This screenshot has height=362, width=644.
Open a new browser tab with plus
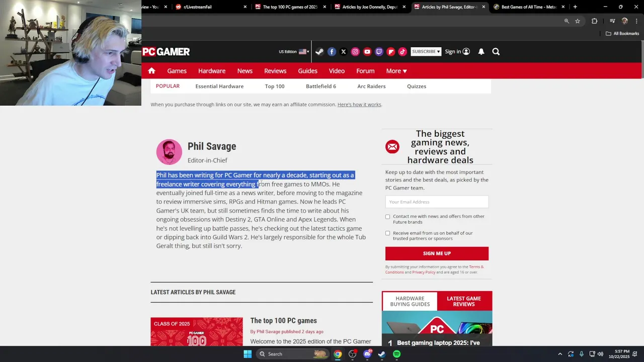[575, 7]
